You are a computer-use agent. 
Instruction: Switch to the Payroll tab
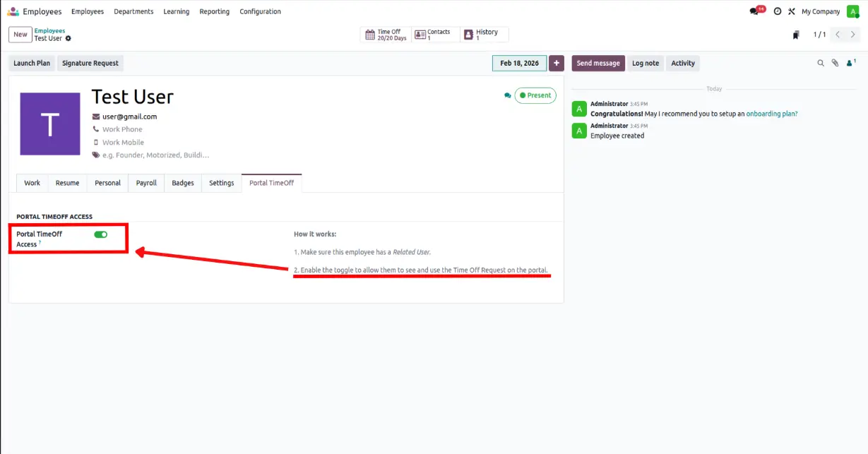click(x=146, y=183)
